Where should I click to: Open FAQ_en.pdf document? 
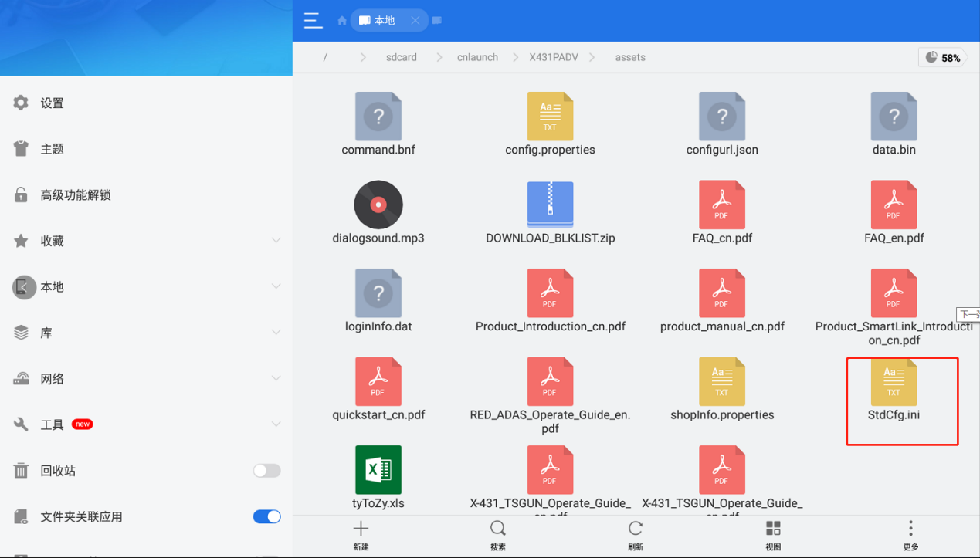(x=894, y=212)
